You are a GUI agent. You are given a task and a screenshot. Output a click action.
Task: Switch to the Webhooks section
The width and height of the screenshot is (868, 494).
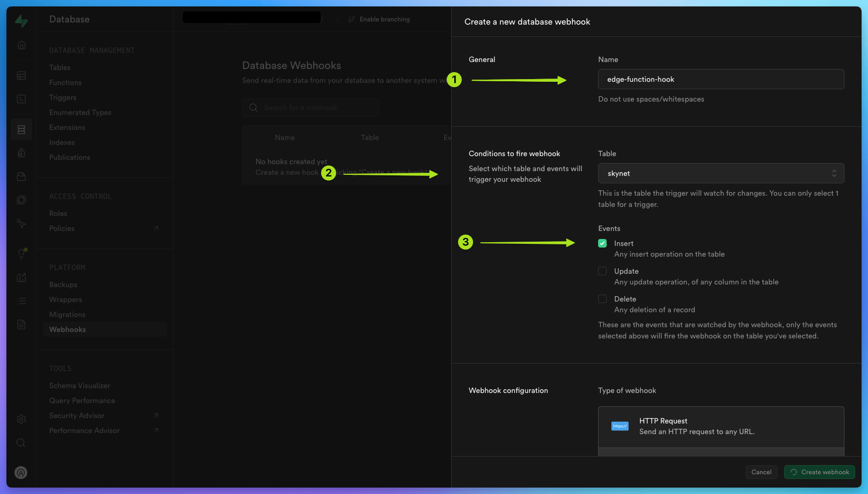tap(67, 329)
